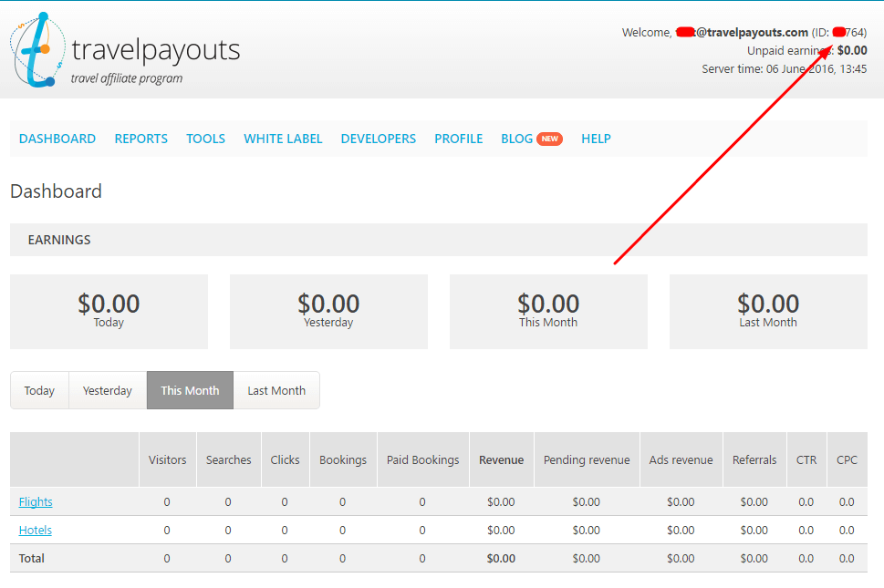884x588 pixels.
Task: Click the Searches column header
Action: [x=228, y=459]
